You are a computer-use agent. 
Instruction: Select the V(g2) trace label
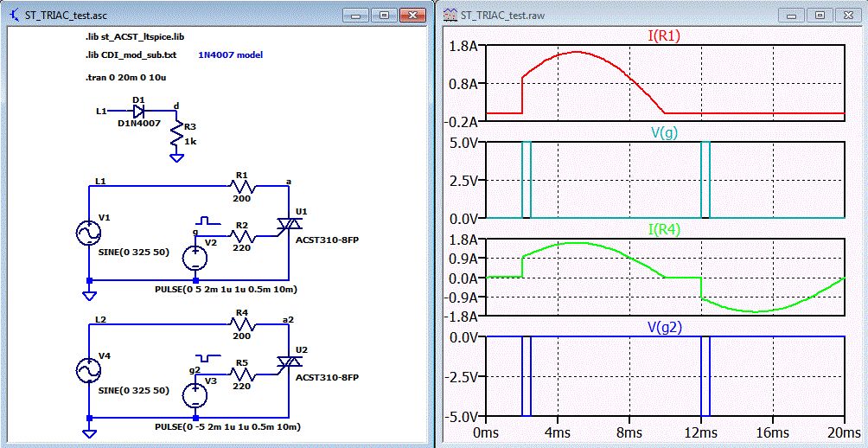(x=666, y=326)
